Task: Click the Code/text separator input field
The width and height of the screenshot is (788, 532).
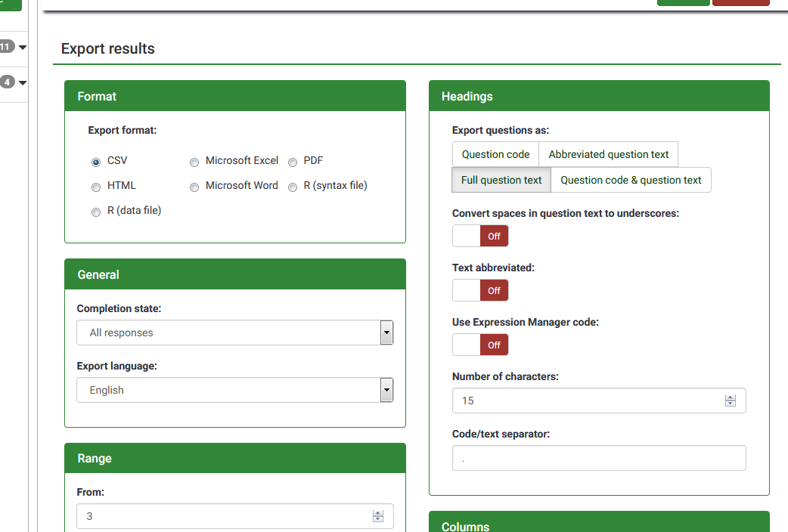Action: click(598, 458)
